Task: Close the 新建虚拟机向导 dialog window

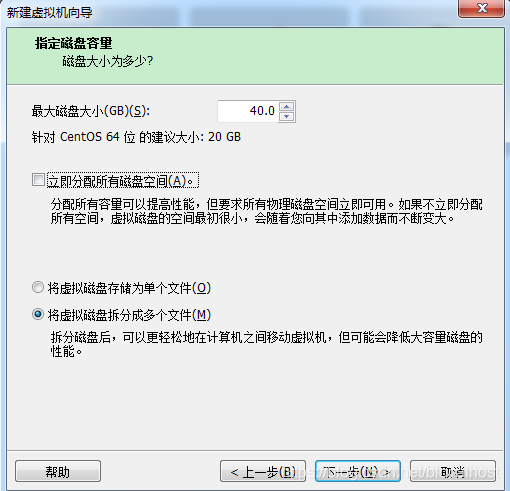Action: (x=481, y=8)
